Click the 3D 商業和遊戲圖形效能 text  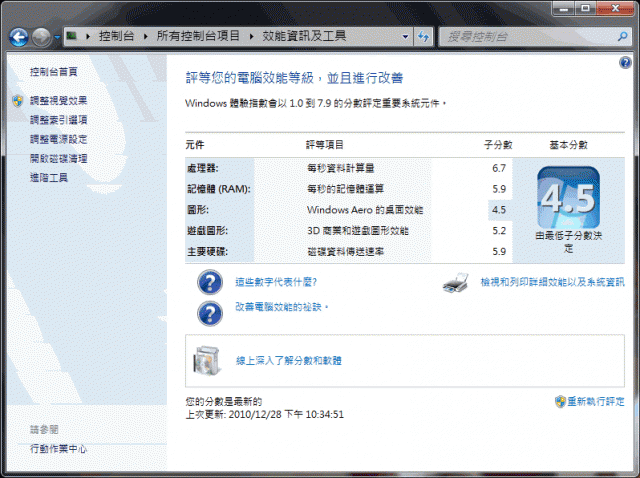click(358, 231)
